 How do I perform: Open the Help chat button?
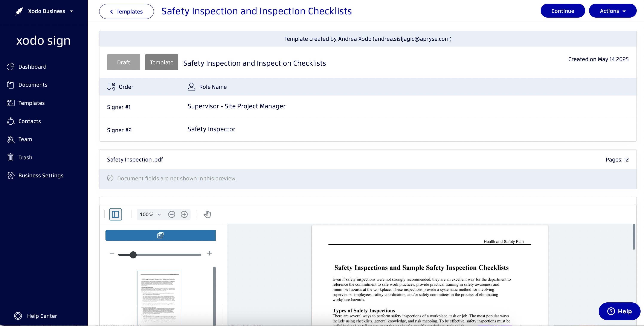coord(620,311)
